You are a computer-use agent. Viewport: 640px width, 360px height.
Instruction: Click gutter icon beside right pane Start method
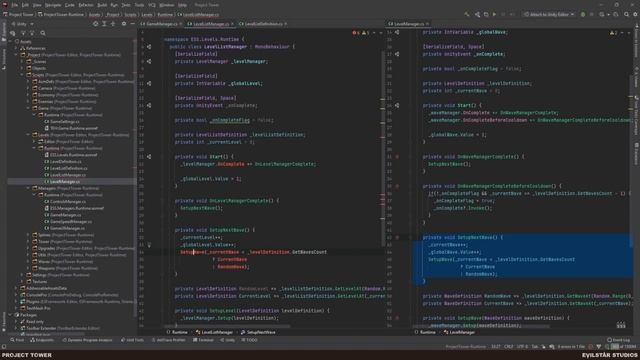coord(397,105)
